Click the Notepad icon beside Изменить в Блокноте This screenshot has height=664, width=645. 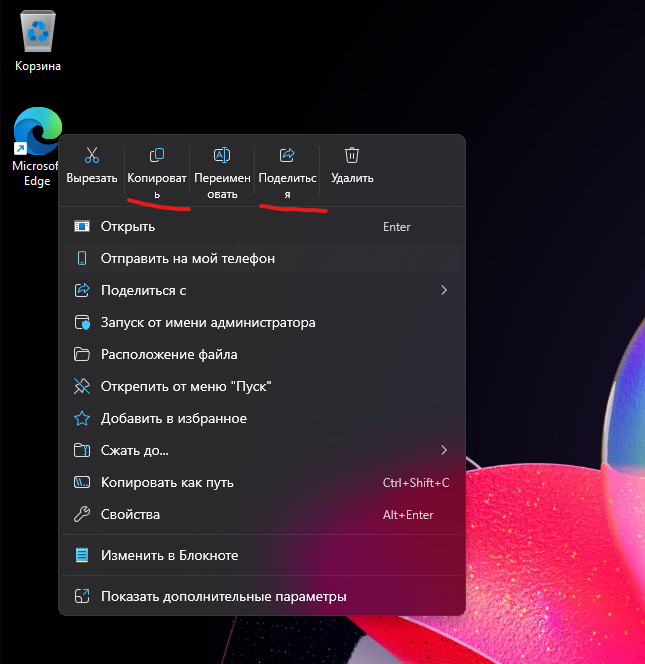tap(82, 555)
